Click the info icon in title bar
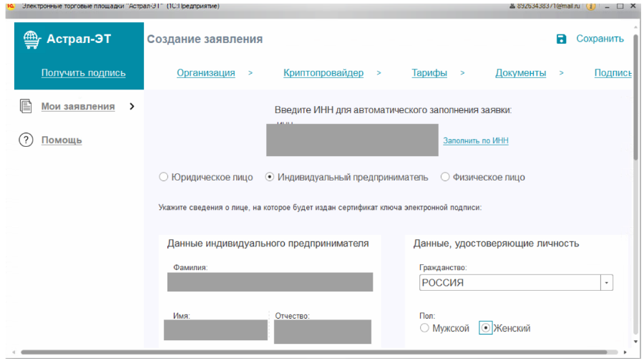Image resolution: width=644 pixels, height=361 pixels. (x=590, y=6)
